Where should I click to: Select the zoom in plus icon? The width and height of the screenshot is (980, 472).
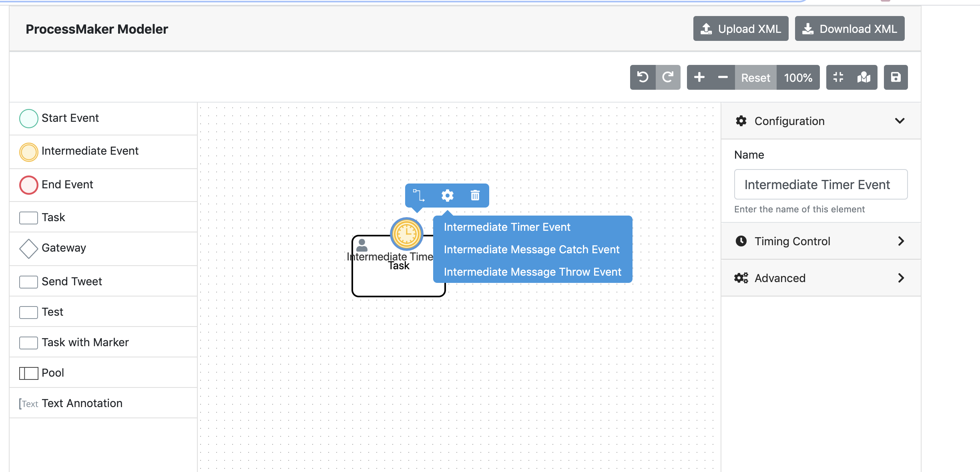click(x=700, y=77)
